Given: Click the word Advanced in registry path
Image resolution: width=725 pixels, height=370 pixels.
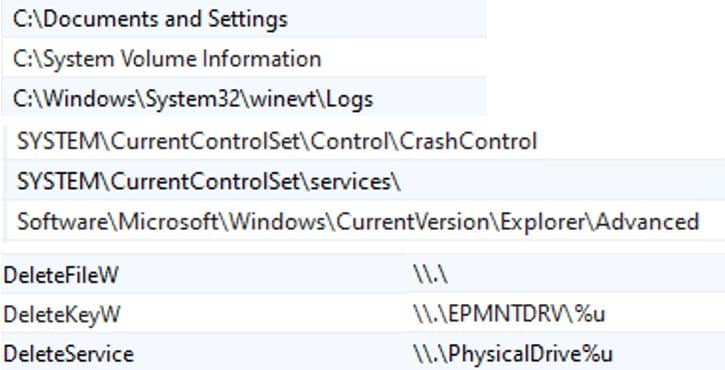Looking at the screenshot, I should tap(647, 222).
